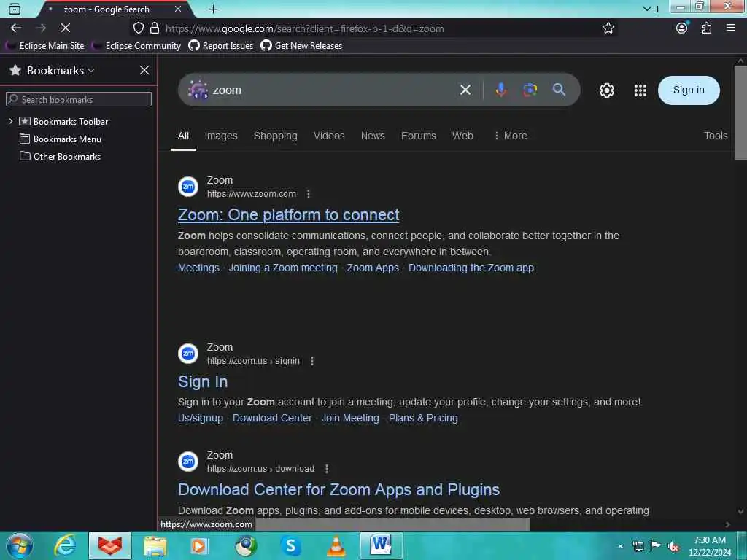Screen dimensions: 747x560
Task: Open a new tab with plus
Action: click(214, 9)
